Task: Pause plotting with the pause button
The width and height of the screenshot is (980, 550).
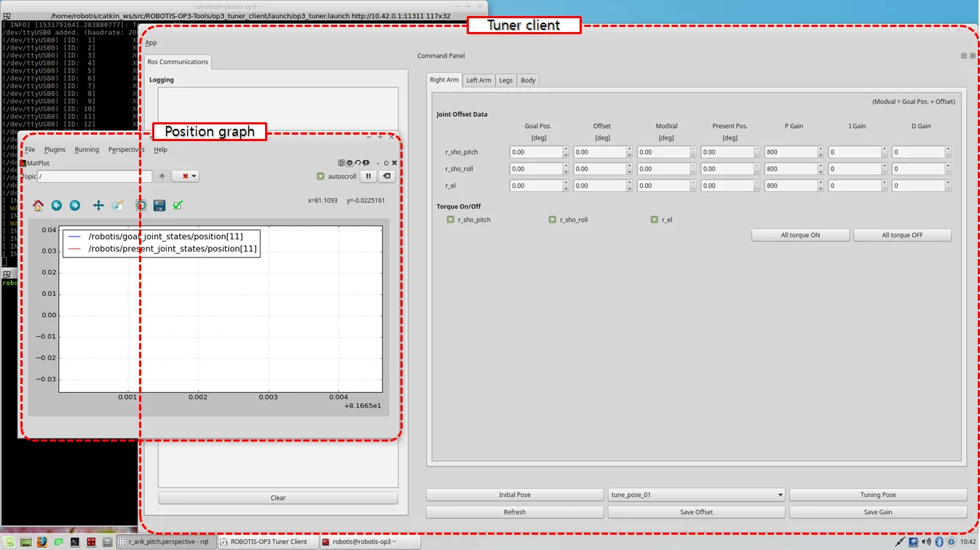Action: (x=368, y=176)
